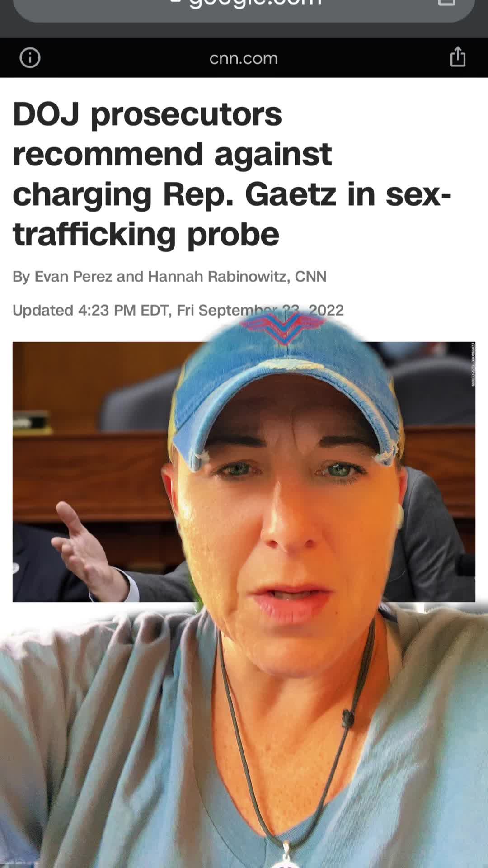
Task: Click the word Gaetz in the headline
Action: pyautogui.click(x=291, y=194)
